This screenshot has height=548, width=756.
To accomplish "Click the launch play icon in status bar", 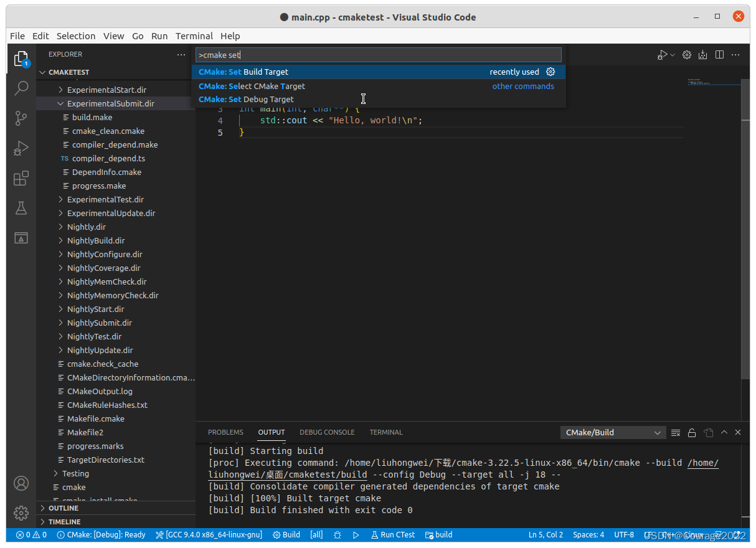I will pyautogui.click(x=356, y=535).
